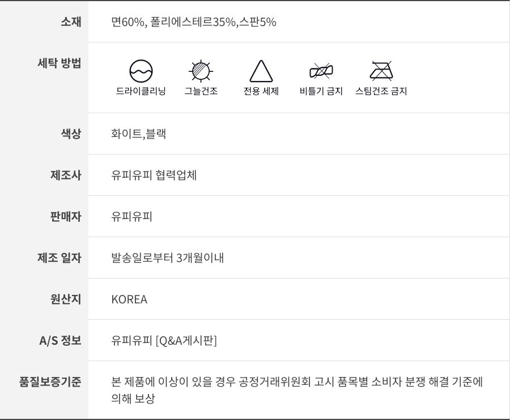Click the 소재 row header
The height and width of the screenshot is (420, 510).
click(71, 22)
